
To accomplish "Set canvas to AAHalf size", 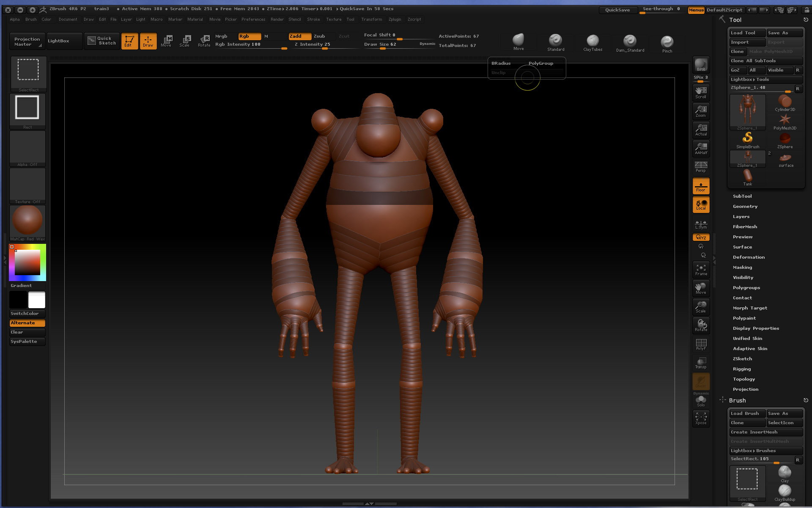I will [701, 149].
